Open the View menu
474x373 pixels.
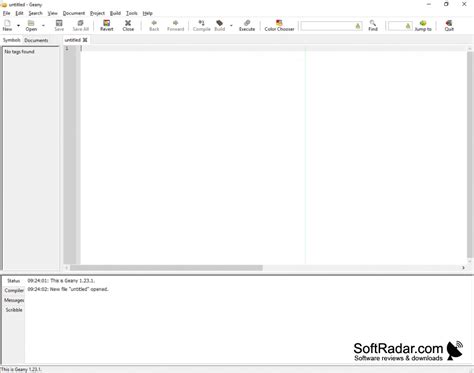(x=52, y=13)
